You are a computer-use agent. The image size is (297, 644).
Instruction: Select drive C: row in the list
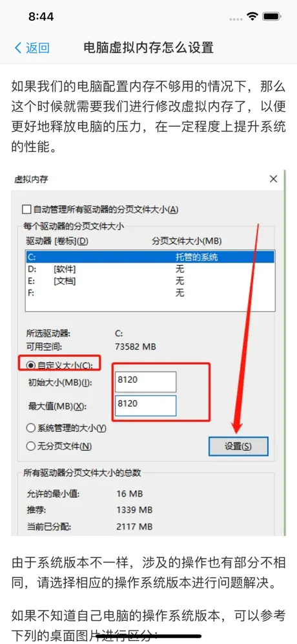[150, 257]
